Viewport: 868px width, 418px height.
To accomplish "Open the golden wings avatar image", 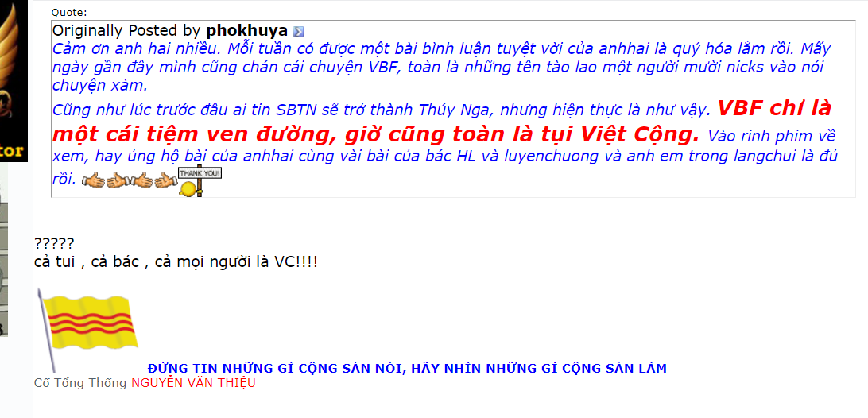I will point(14,81).
